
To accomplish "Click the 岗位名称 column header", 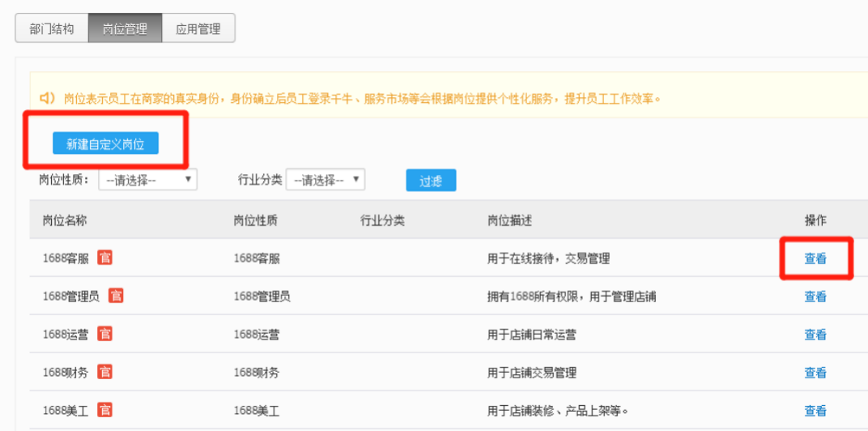I will click(65, 220).
